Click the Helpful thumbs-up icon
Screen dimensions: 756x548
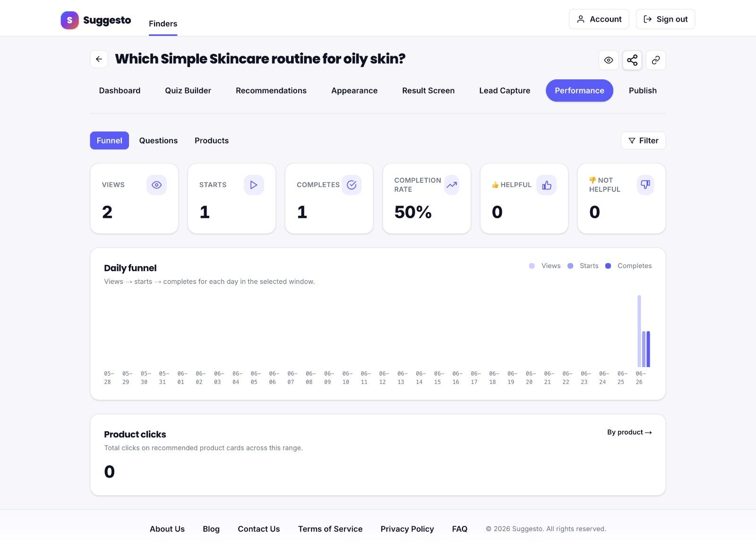pos(547,185)
